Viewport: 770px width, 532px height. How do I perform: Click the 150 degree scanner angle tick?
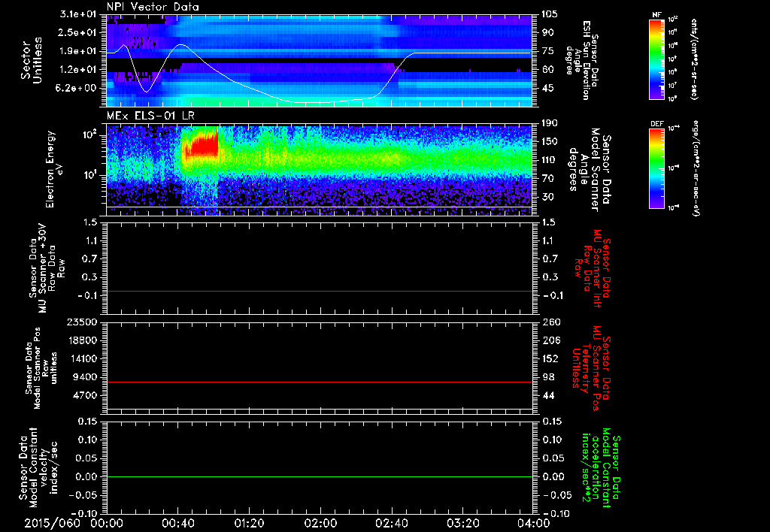(x=549, y=142)
